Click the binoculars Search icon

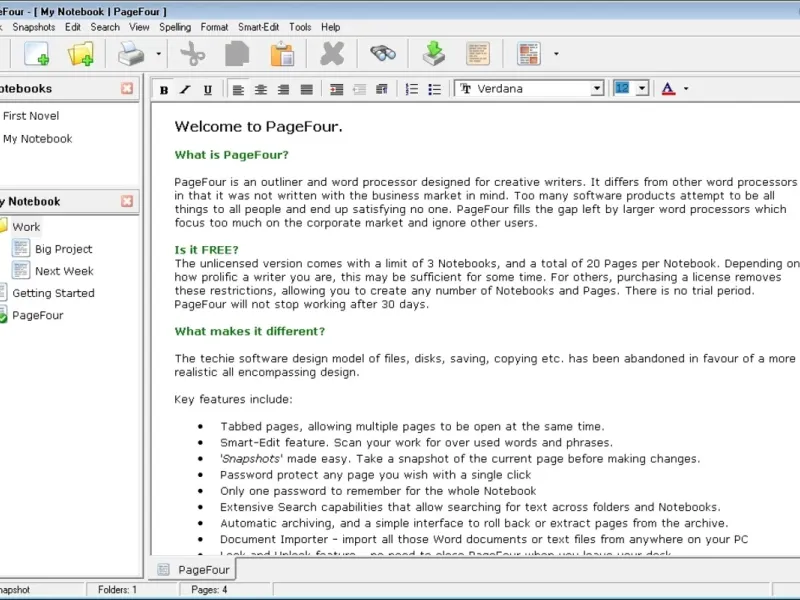[383, 53]
